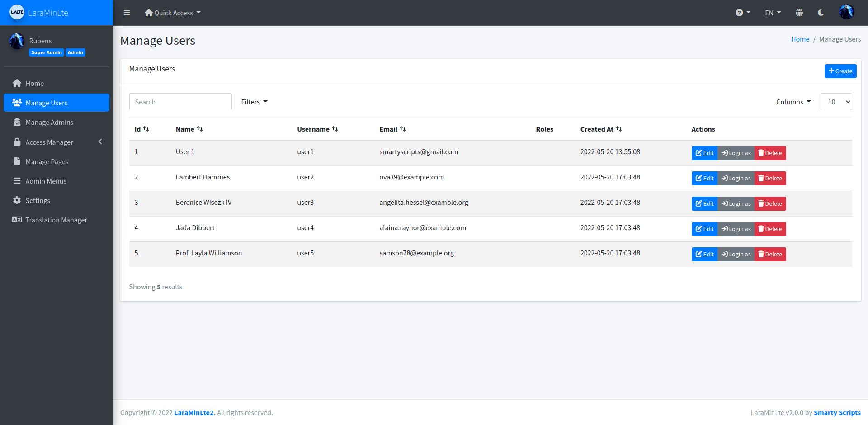Click samson78@example.org cell
868x425 pixels.
pyautogui.click(x=416, y=253)
